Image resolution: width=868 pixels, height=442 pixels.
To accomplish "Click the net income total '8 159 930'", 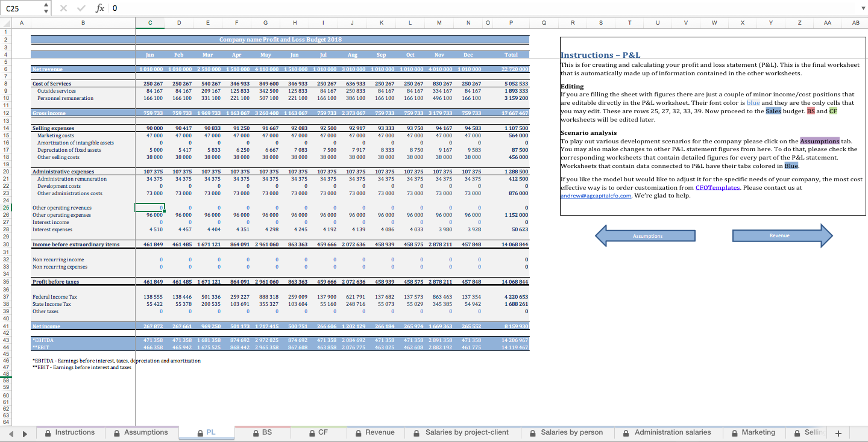I will 515,326.
